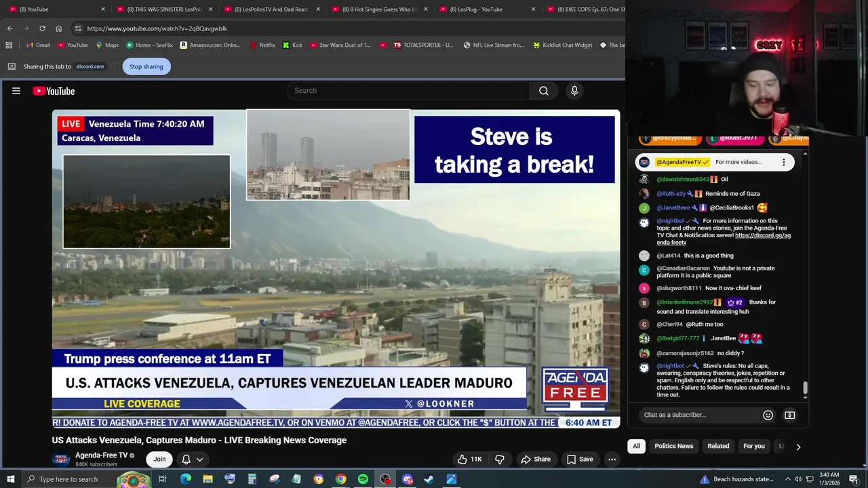This screenshot has height=488, width=868.
Task: Show more category chips with right arrow
Action: [798, 447]
